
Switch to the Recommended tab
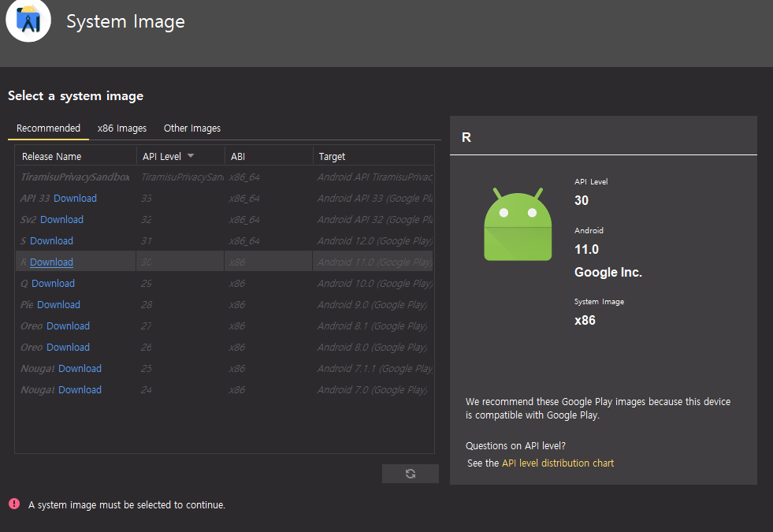48,128
